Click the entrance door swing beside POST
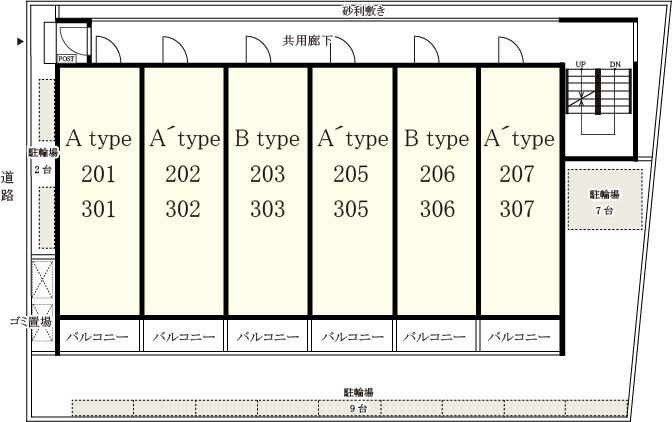This screenshot has height=422, width=672. 72,40
